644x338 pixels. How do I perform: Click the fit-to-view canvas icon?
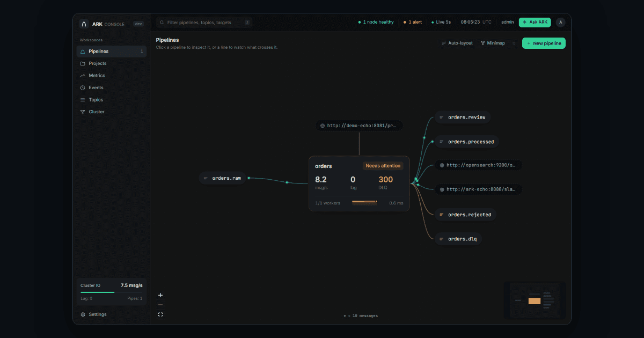(x=160, y=314)
